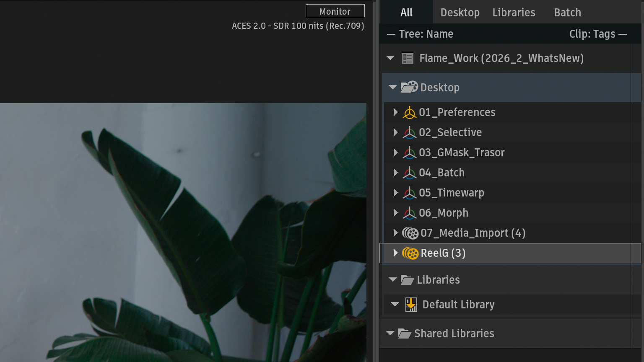Image resolution: width=644 pixels, height=362 pixels.
Task: Click the 01_Preferences batch group icon
Action: (410, 113)
